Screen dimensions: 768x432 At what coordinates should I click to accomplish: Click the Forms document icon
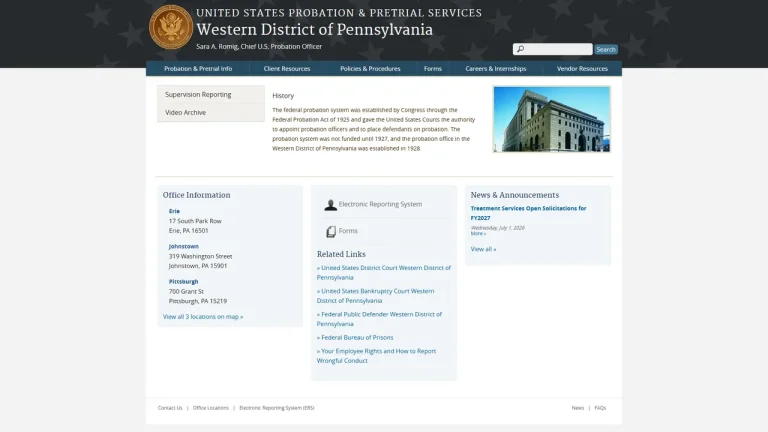pos(331,231)
